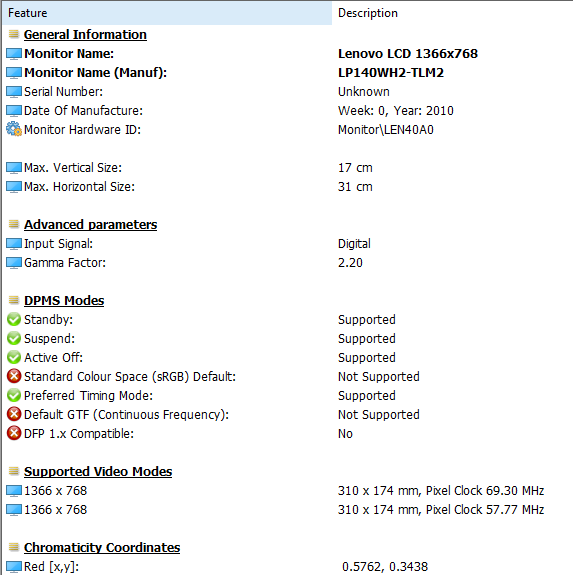Screen dimensions: 573x575
Task: Click monitor icon beside Input Signal
Action: point(14,244)
